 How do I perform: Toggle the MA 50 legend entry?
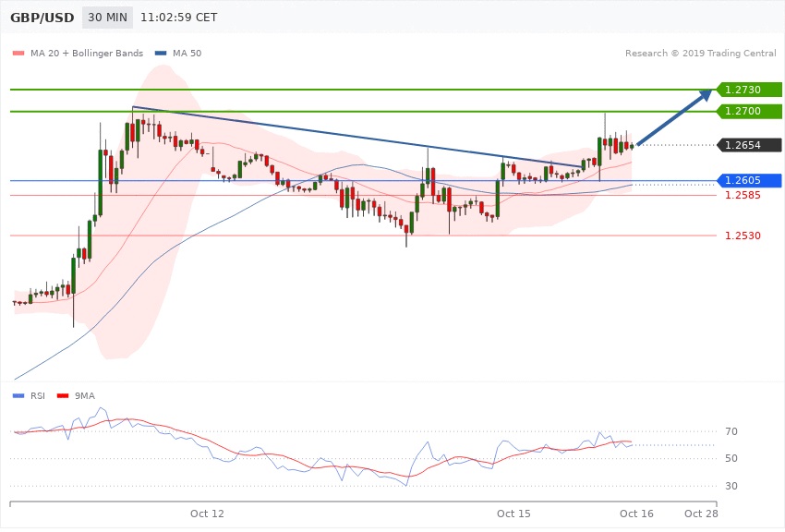pyautogui.click(x=183, y=53)
